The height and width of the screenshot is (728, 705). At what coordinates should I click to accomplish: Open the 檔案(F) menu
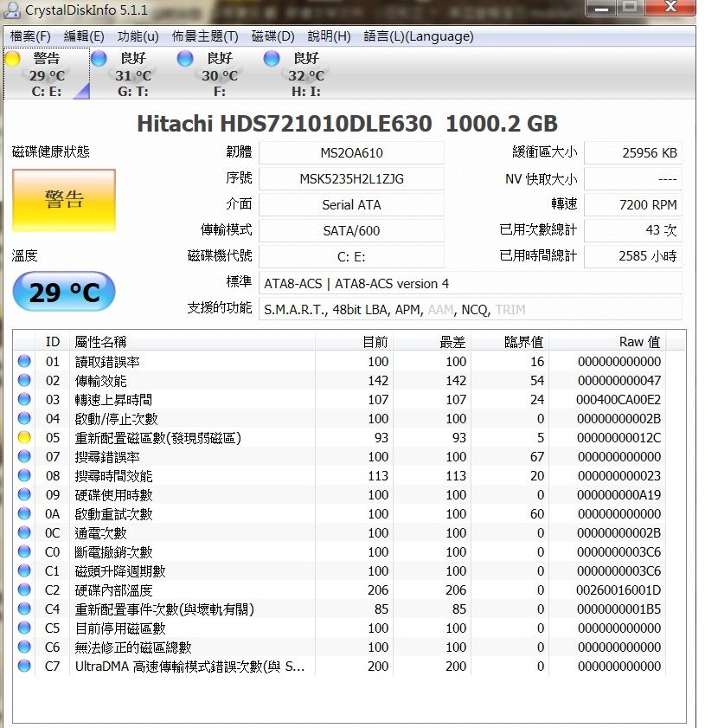(x=30, y=36)
